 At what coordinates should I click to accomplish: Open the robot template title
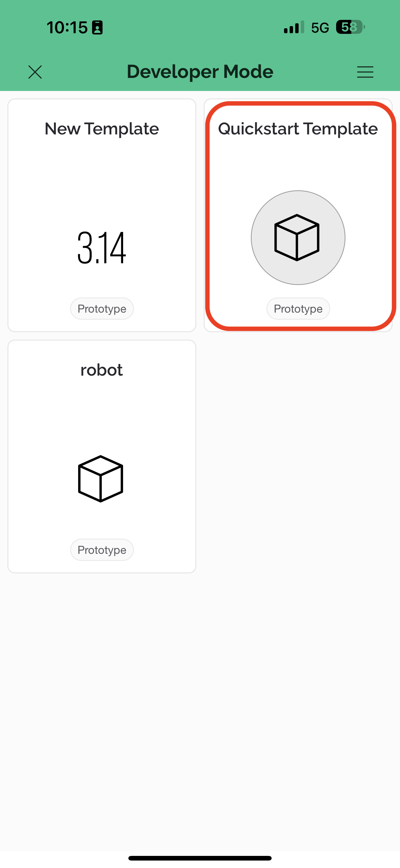(x=102, y=370)
